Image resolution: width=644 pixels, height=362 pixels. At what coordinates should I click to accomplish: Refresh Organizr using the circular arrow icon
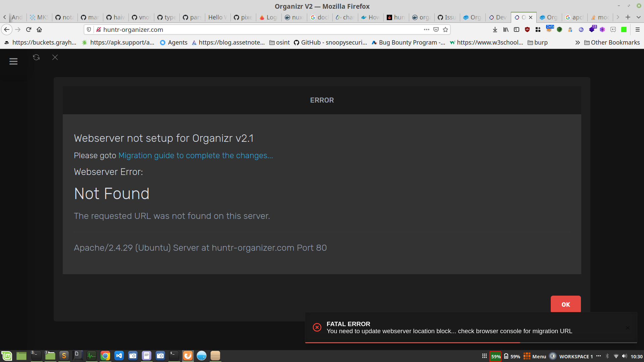pyautogui.click(x=36, y=57)
